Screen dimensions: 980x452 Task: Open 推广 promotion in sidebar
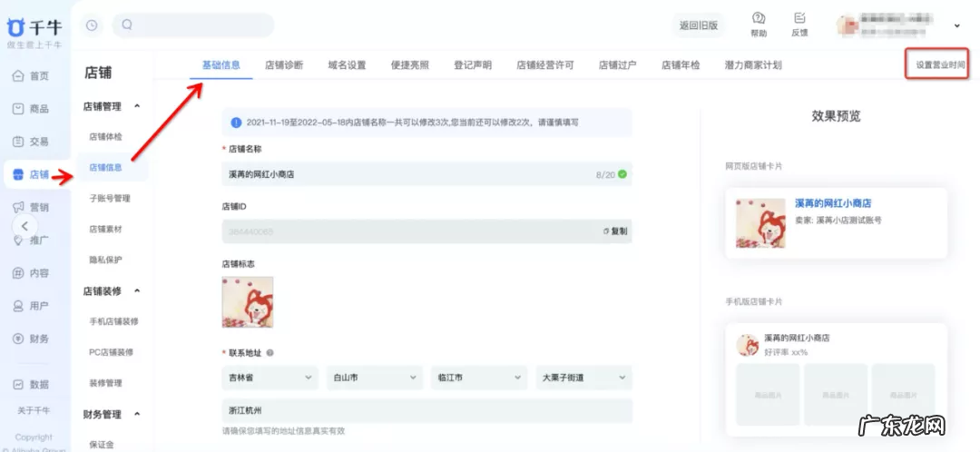tap(31, 240)
